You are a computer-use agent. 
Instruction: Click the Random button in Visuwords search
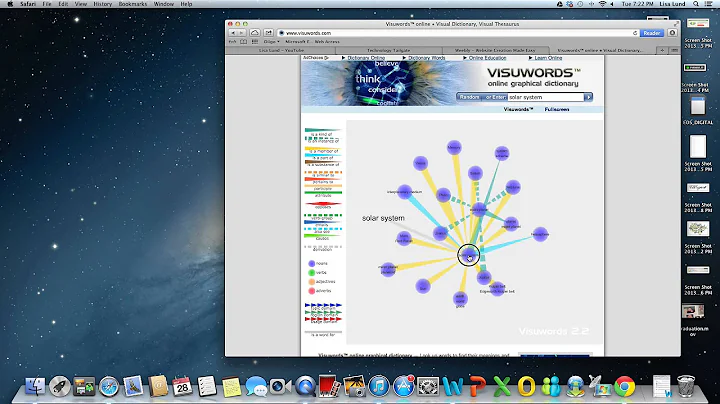tap(469, 97)
